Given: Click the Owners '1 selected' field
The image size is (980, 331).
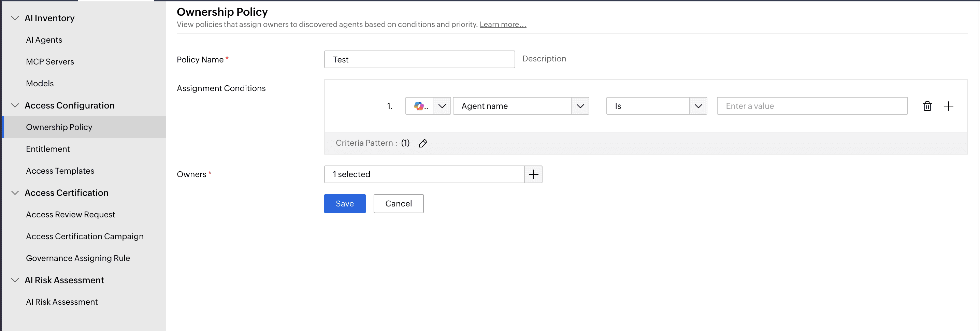Looking at the screenshot, I should click(x=424, y=175).
